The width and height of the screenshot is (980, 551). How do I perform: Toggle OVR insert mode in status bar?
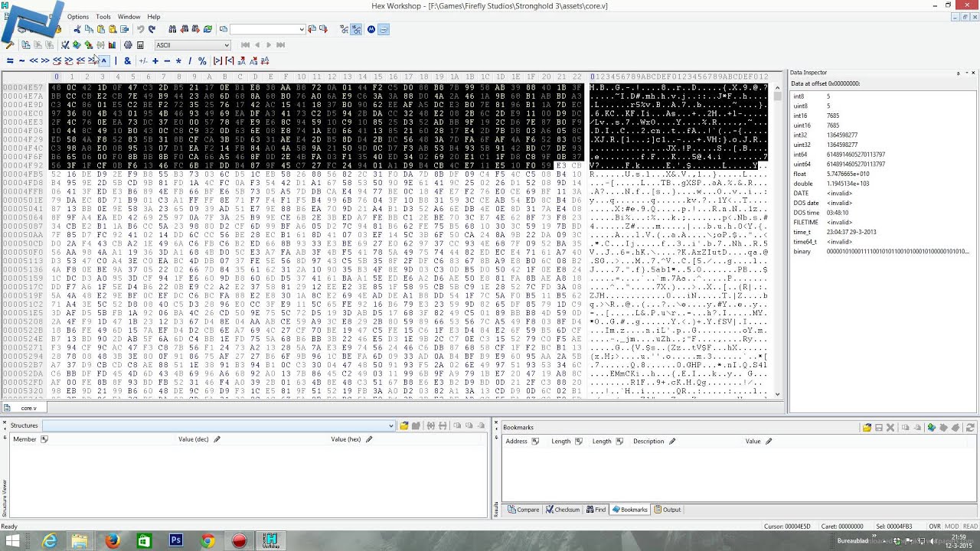pos(935,527)
